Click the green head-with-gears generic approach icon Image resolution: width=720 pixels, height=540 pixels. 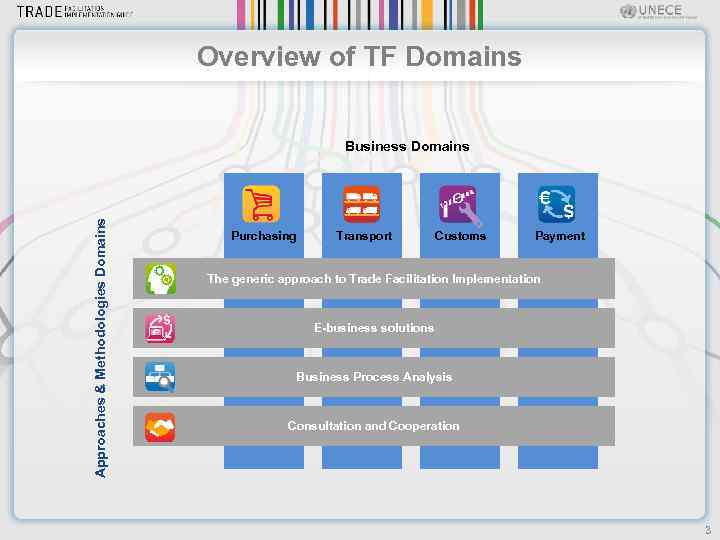(x=161, y=279)
